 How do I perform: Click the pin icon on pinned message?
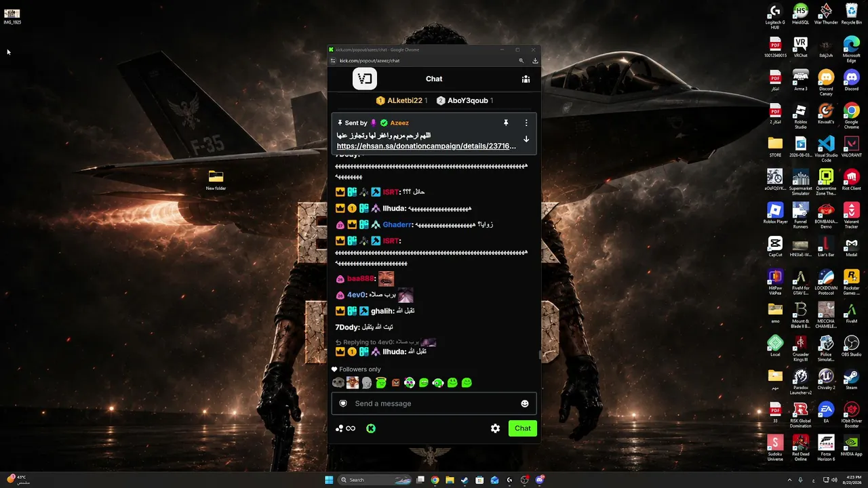coord(505,123)
